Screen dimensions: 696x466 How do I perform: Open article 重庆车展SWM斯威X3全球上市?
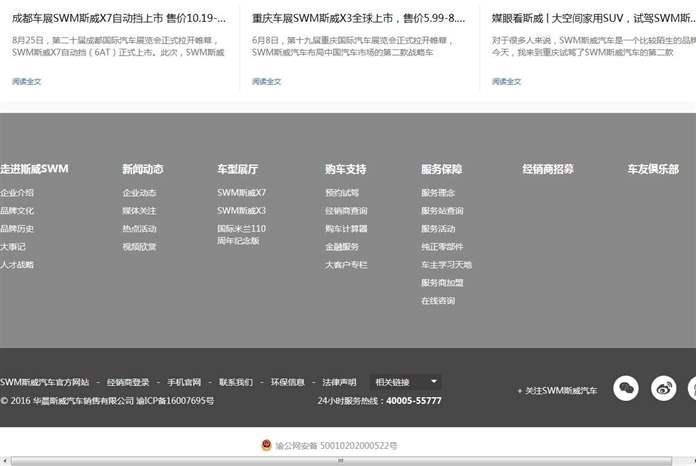pos(359,18)
